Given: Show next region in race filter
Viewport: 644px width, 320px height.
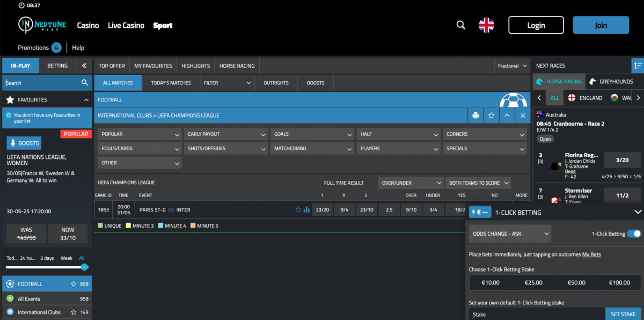Looking at the screenshot, I should 638,98.
